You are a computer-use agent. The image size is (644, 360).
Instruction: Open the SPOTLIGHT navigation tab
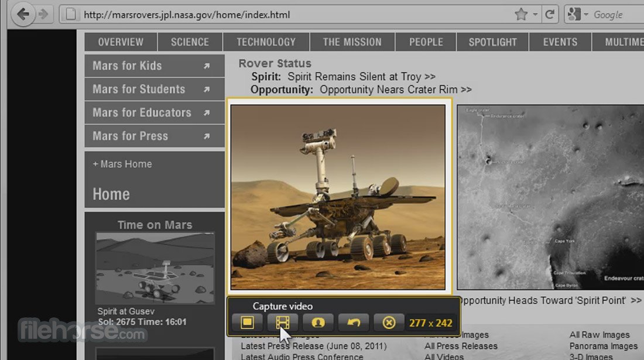click(x=493, y=42)
